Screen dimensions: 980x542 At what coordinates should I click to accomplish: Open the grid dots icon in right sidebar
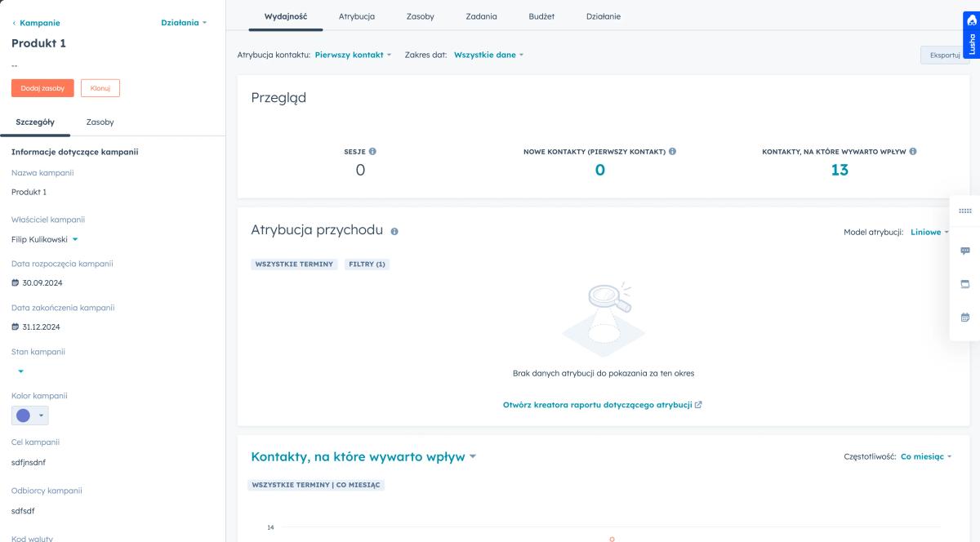[965, 211]
